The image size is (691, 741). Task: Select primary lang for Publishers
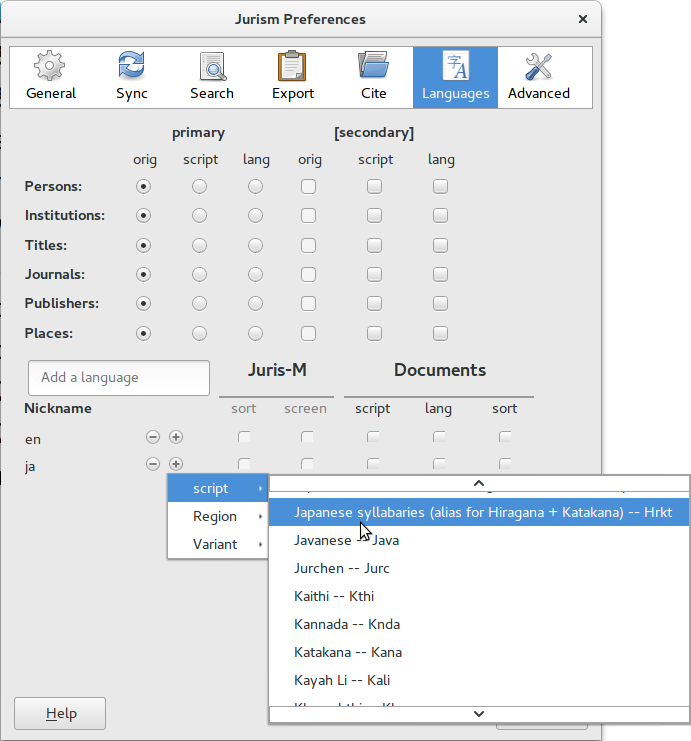point(255,303)
